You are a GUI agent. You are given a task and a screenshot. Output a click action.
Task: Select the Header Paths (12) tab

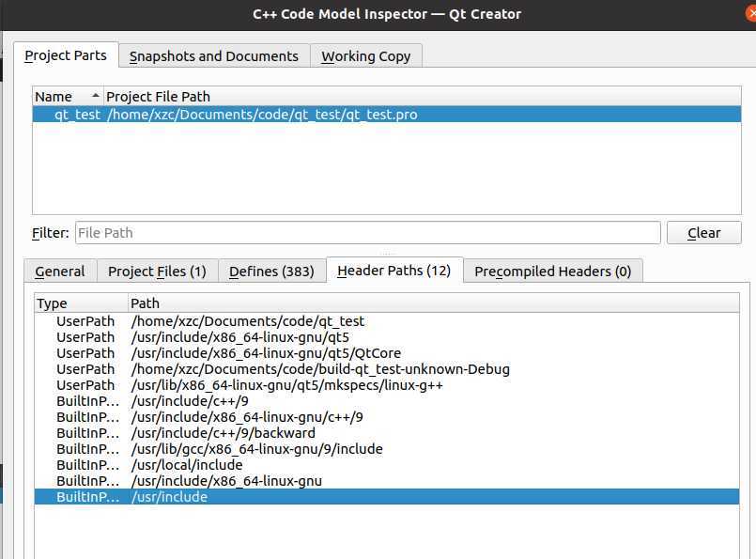point(394,270)
